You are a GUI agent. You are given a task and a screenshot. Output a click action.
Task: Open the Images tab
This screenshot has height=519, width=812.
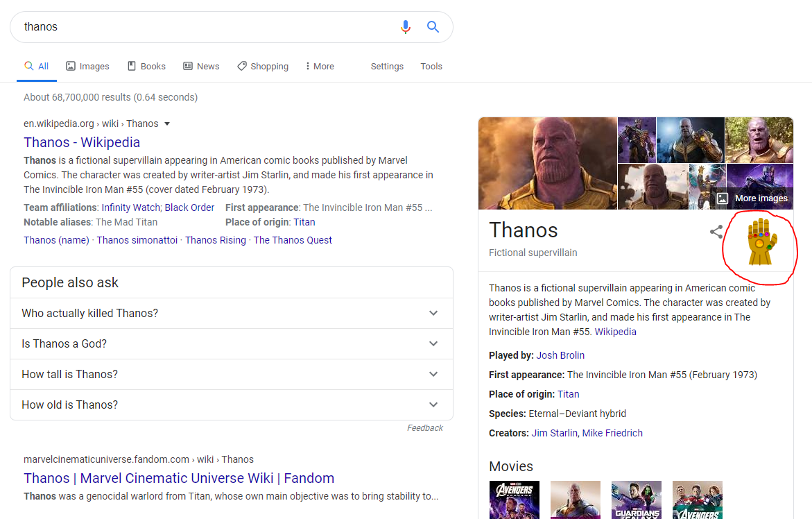(x=87, y=67)
